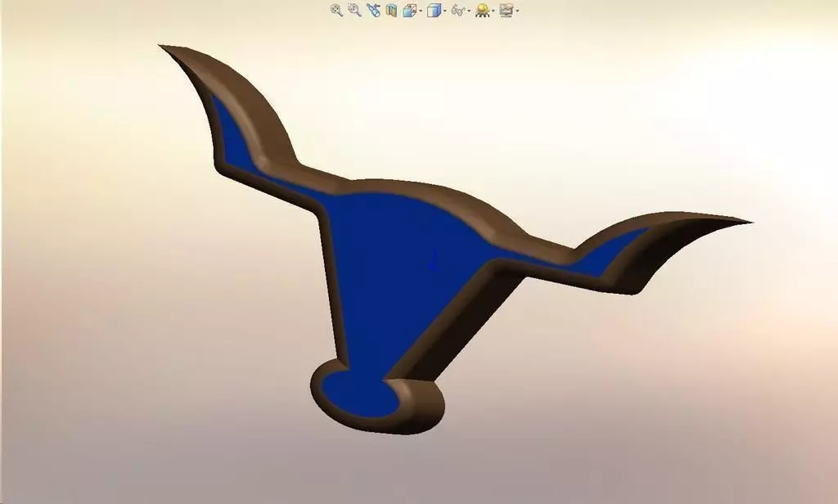Restore the Previous View
The image size is (838, 504).
[373, 10]
